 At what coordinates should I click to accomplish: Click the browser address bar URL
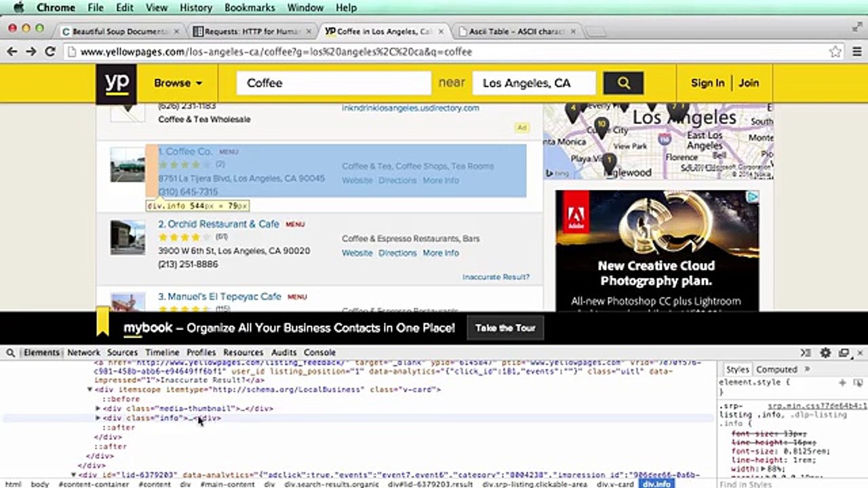click(277, 52)
